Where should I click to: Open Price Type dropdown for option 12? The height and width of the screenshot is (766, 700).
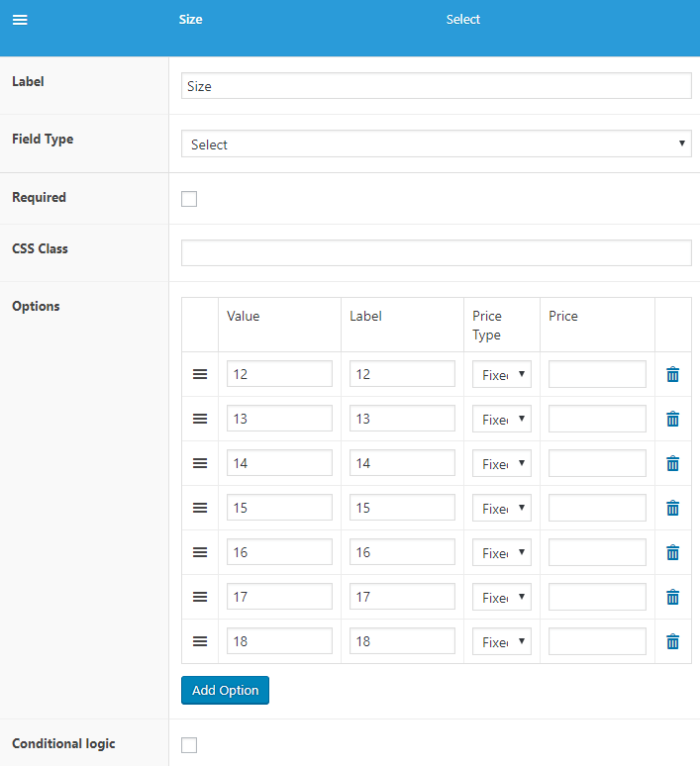tap(502, 374)
